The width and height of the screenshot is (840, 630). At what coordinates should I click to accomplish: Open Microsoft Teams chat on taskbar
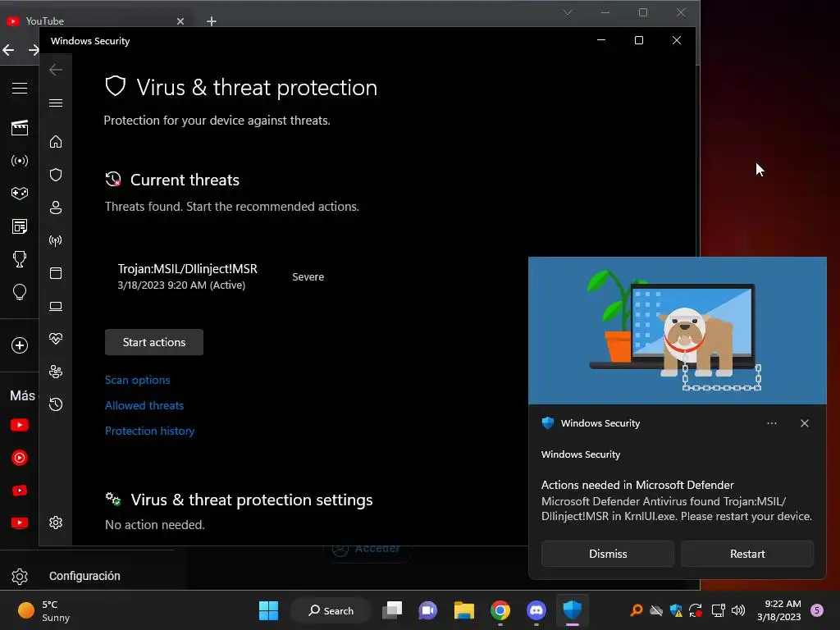428,610
